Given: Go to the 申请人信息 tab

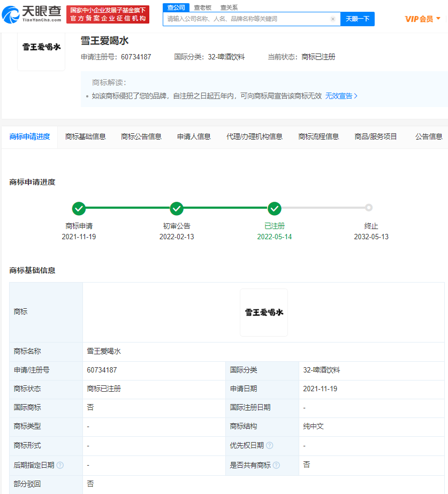Looking at the screenshot, I should tap(194, 136).
